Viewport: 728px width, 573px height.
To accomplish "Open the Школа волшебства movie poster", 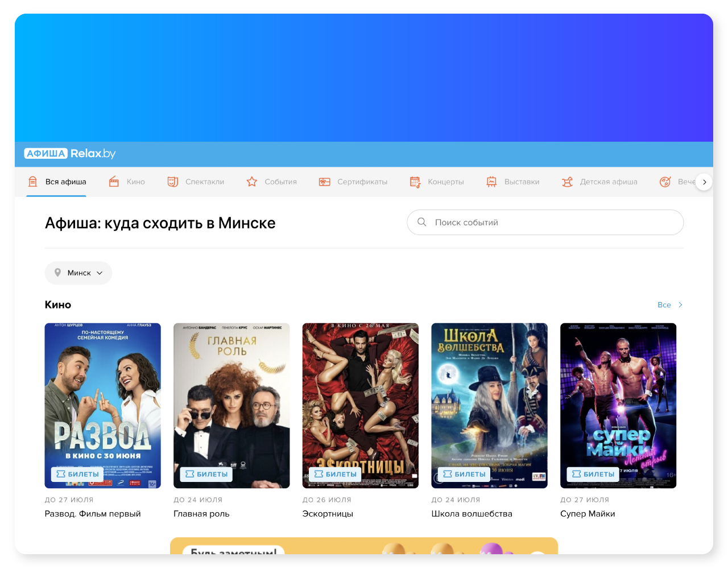I will click(x=490, y=406).
